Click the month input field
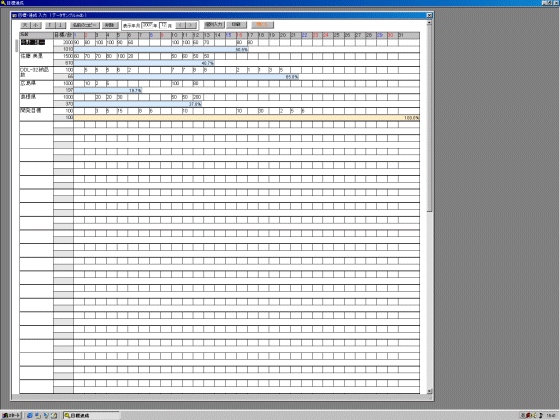Image resolution: width=560 pixels, height=420 pixels. tap(163, 25)
